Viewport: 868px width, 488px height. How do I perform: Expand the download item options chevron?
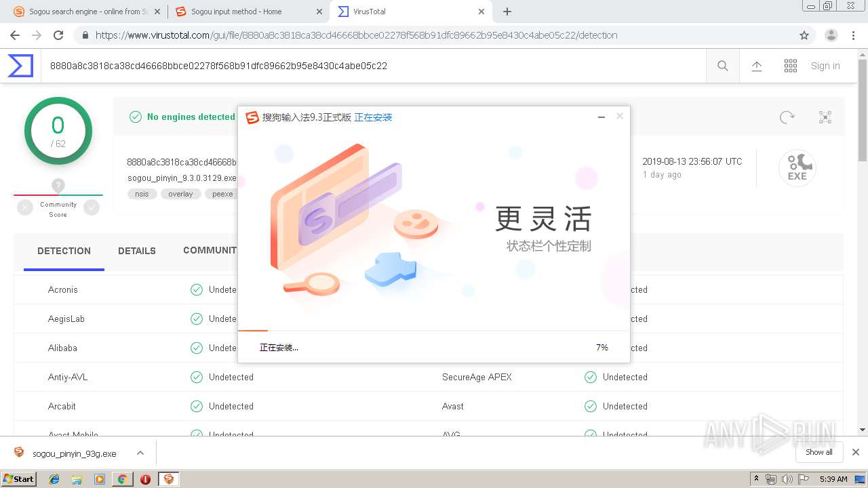point(140,453)
